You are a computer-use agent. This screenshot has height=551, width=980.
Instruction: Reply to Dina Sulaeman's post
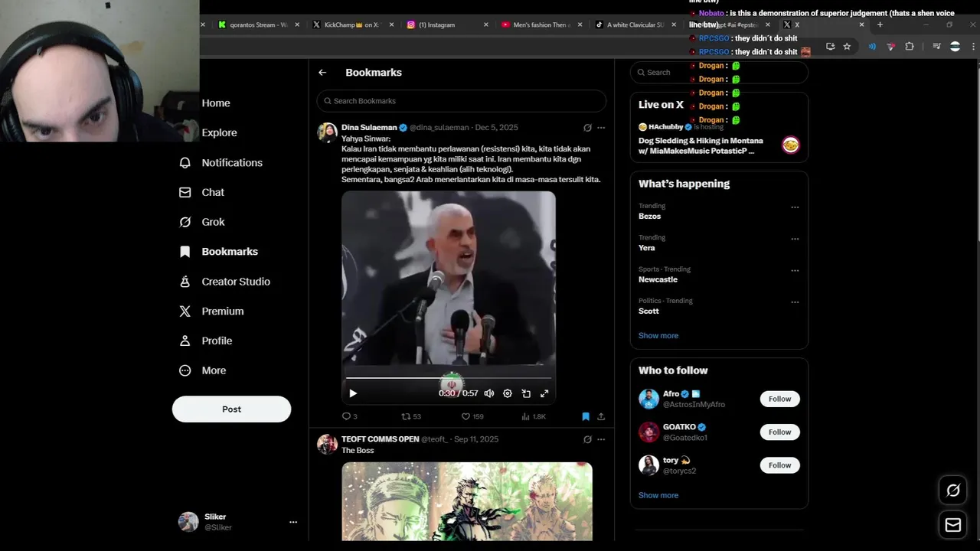pyautogui.click(x=349, y=416)
